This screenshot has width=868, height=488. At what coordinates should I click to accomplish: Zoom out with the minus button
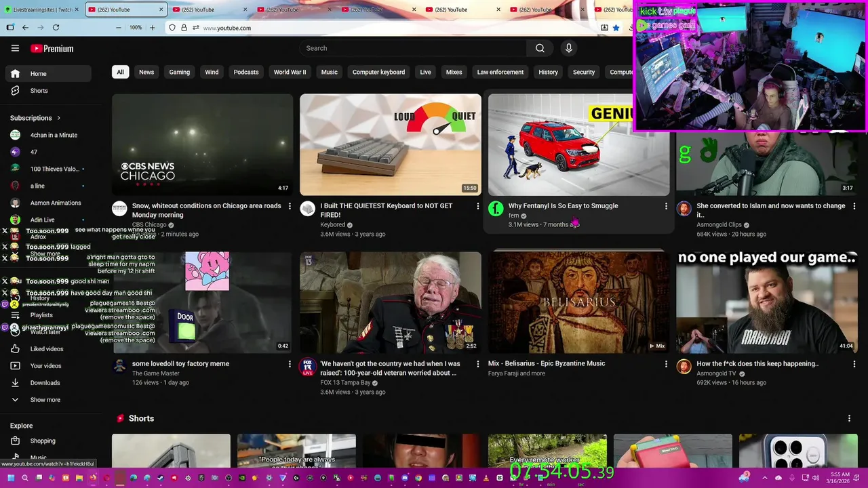[x=119, y=28]
